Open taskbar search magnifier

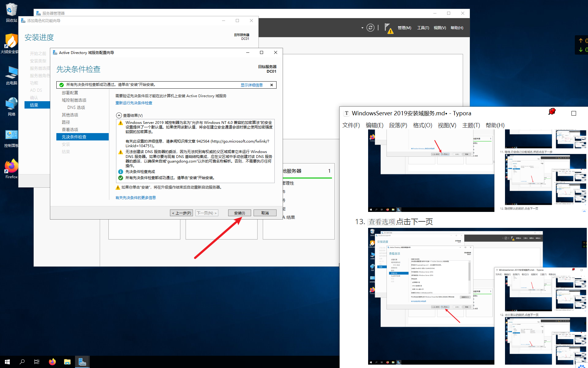pyautogui.click(x=22, y=362)
